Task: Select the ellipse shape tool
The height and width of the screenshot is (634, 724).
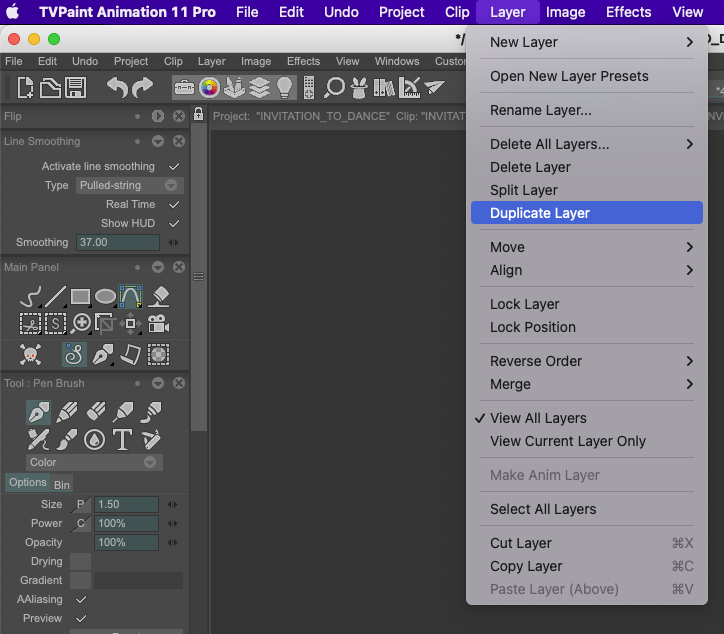Action: [105, 296]
